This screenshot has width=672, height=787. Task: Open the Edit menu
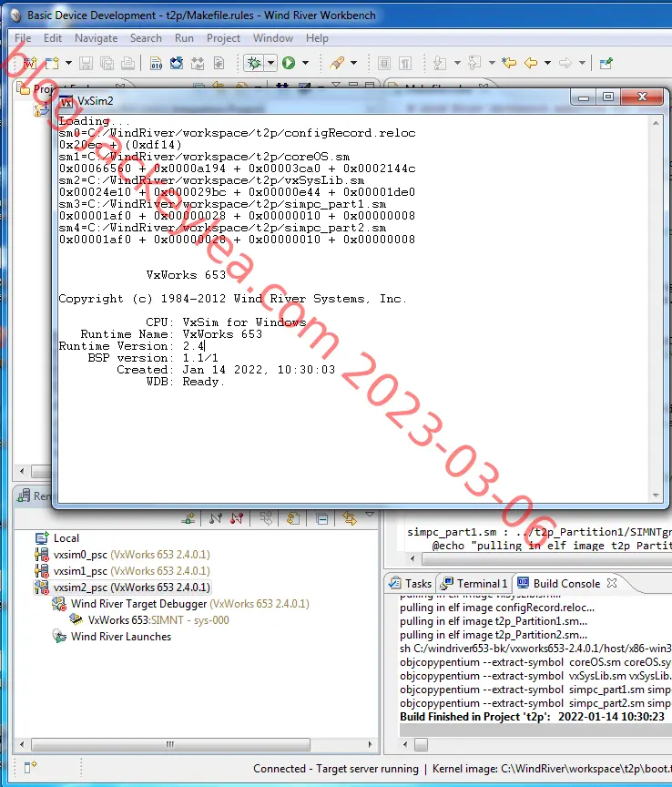[52, 38]
